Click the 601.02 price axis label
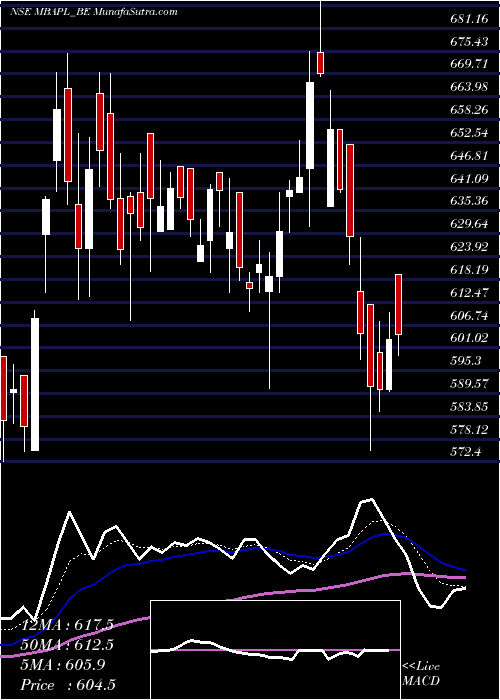500x700 pixels. click(x=470, y=338)
